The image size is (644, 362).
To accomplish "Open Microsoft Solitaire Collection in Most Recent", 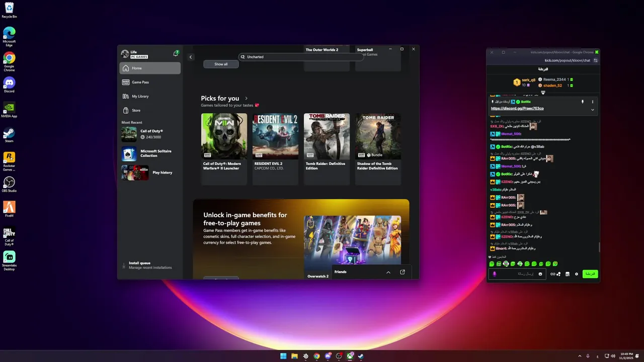I will [150, 153].
